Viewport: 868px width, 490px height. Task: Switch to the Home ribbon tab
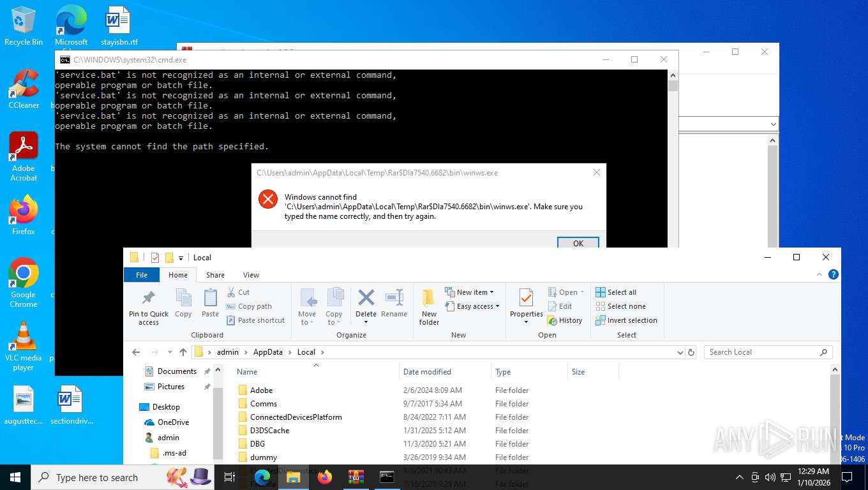pos(178,275)
